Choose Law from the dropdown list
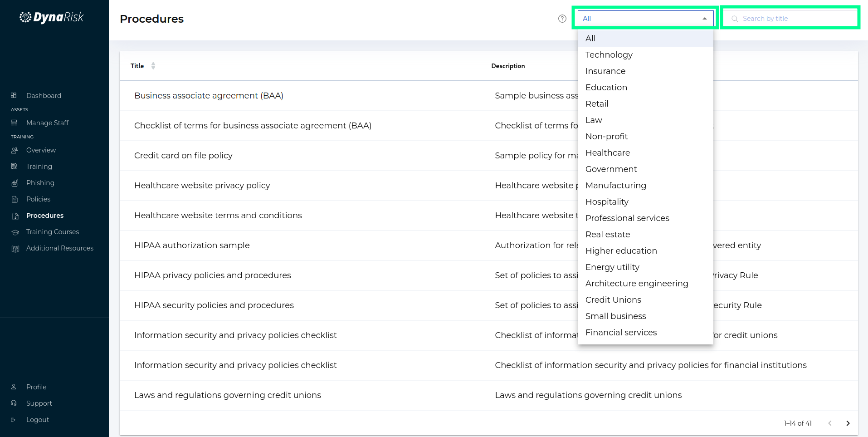 (646, 120)
